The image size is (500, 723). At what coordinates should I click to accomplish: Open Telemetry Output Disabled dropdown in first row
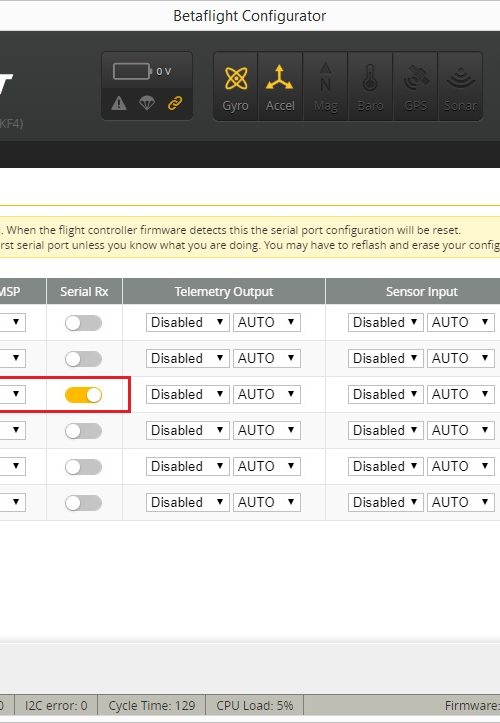(x=187, y=322)
